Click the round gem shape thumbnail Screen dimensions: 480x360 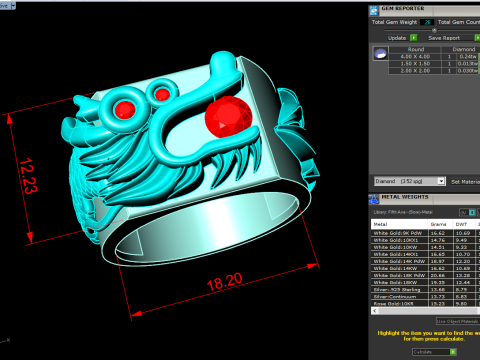pyautogui.click(x=380, y=53)
